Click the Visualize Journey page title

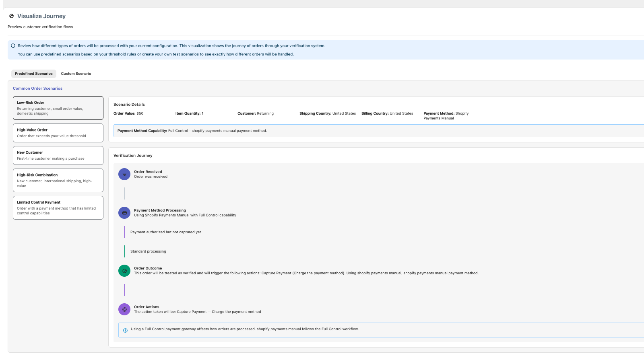tap(41, 16)
